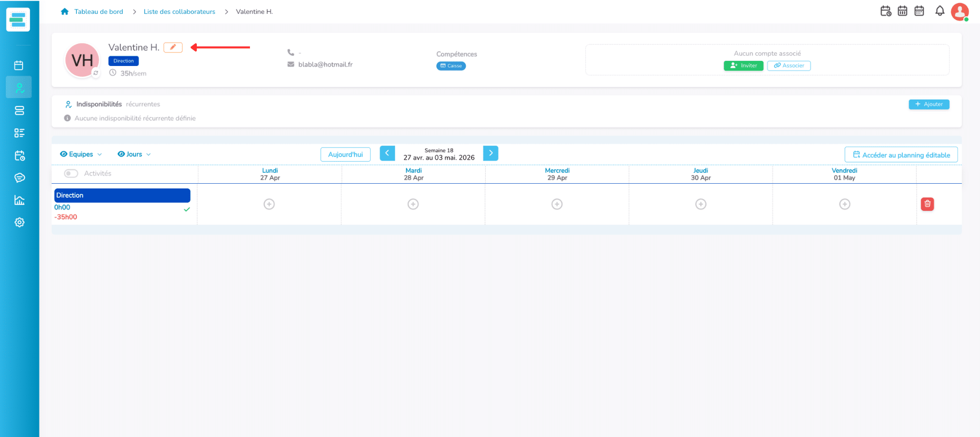
Task: Click the Associer button
Action: (x=789, y=65)
